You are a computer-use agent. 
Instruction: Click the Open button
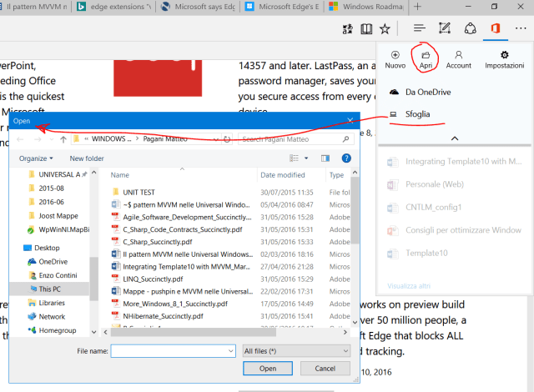coord(267,369)
